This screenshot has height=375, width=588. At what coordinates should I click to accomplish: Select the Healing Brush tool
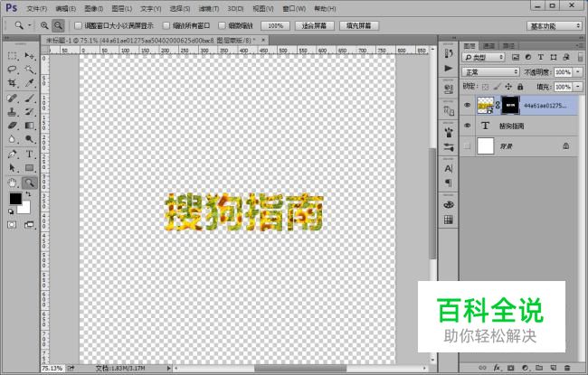[x=12, y=98]
